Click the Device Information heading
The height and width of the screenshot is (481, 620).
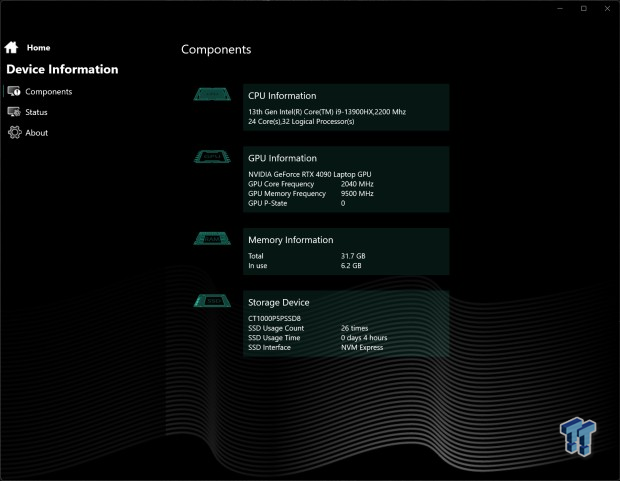point(62,70)
